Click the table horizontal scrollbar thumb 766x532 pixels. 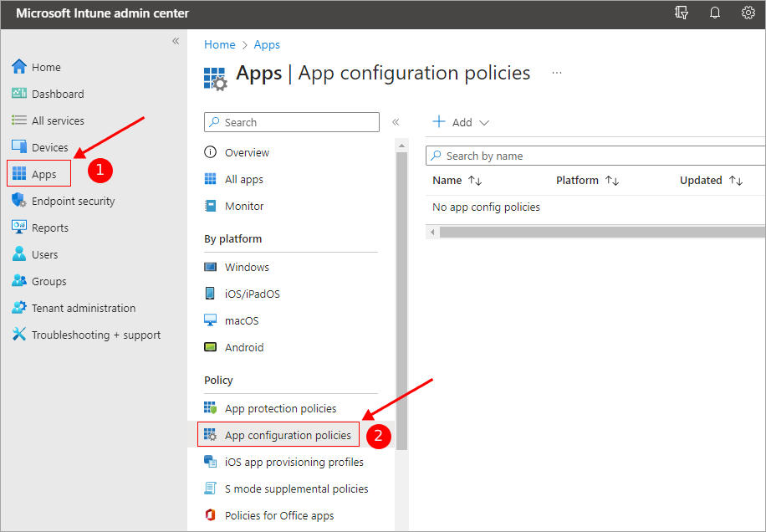point(603,232)
